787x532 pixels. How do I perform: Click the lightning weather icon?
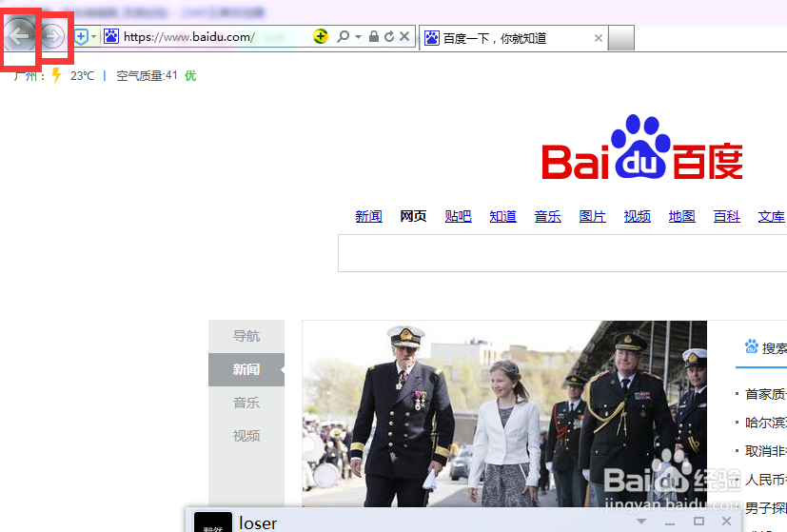pyautogui.click(x=56, y=75)
